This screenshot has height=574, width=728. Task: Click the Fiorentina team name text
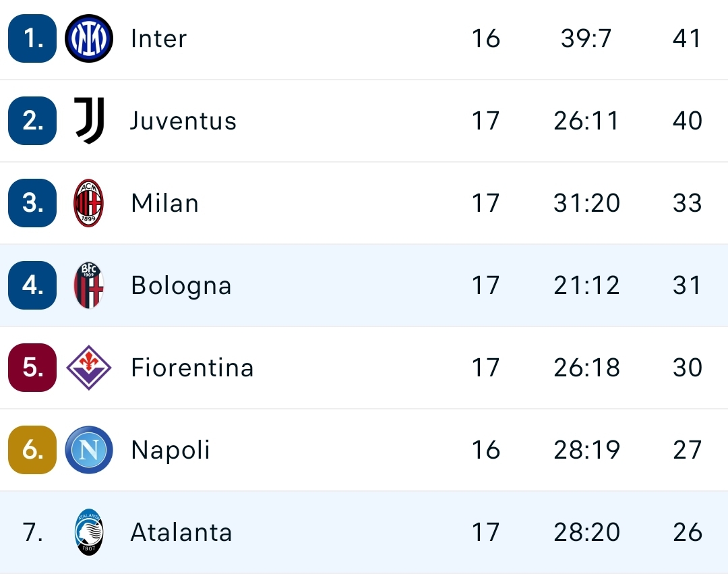click(x=193, y=368)
